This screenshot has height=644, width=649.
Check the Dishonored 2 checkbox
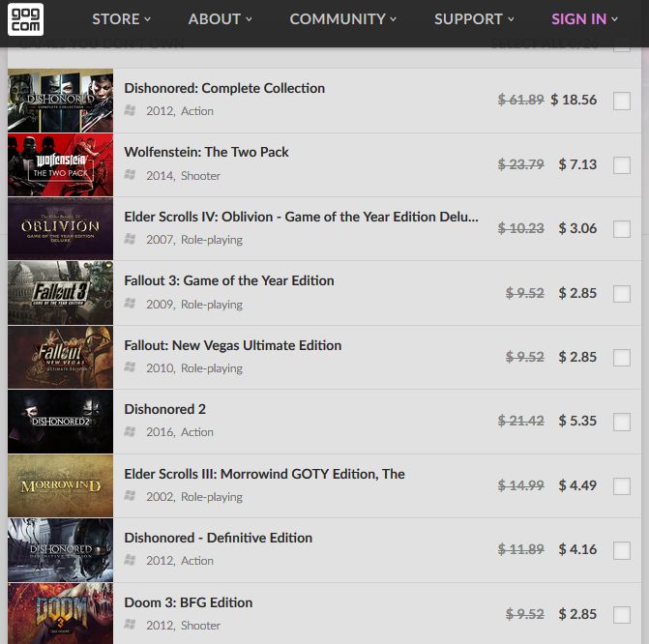click(622, 422)
